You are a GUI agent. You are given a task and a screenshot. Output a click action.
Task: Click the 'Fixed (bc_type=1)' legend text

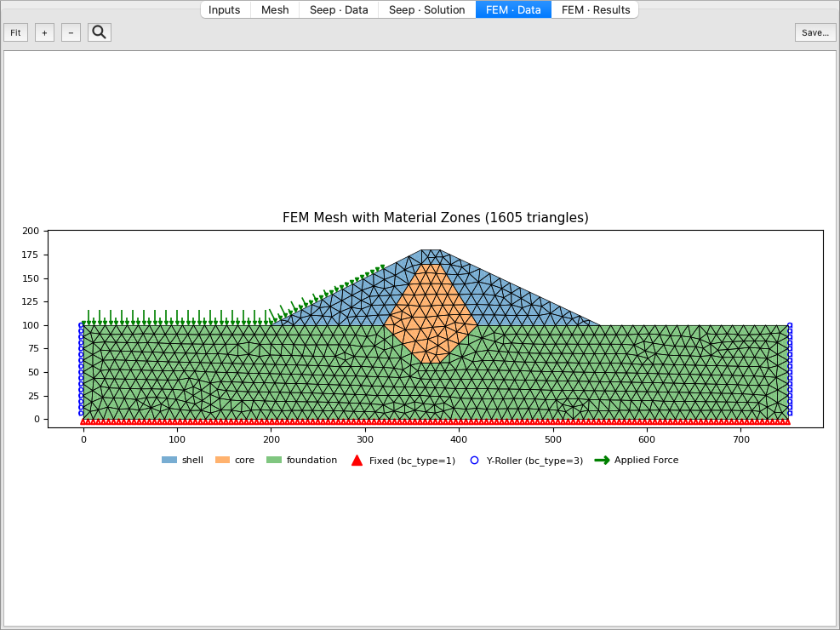click(x=412, y=461)
